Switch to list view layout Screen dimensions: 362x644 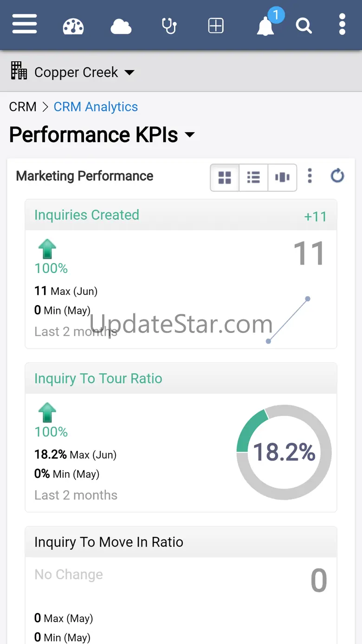[x=253, y=177]
